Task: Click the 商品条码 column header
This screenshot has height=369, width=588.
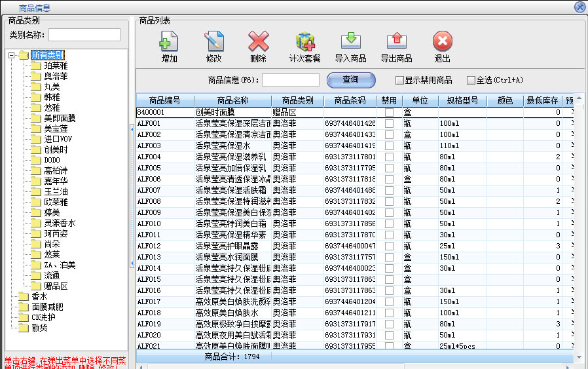Action: [350, 101]
